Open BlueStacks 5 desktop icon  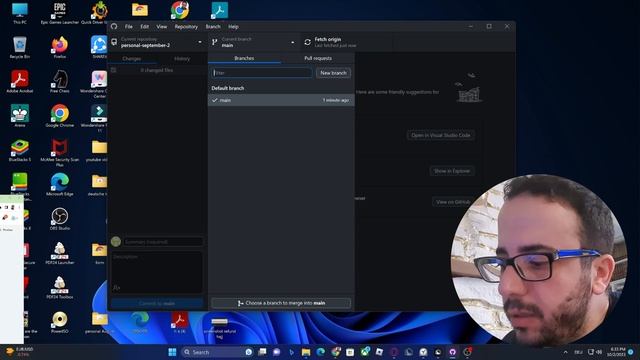pos(20,150)
